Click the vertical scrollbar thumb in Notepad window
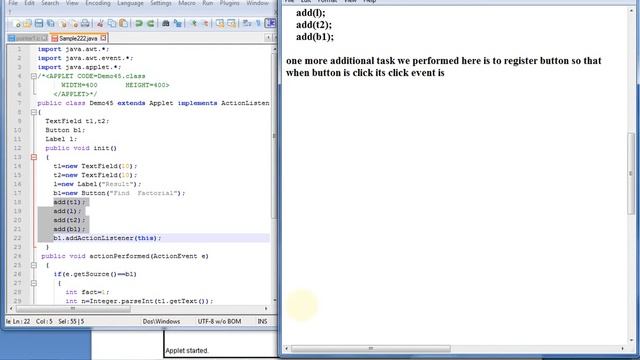The height and width of the screenshot is (360, 640). tap(631, 173)
